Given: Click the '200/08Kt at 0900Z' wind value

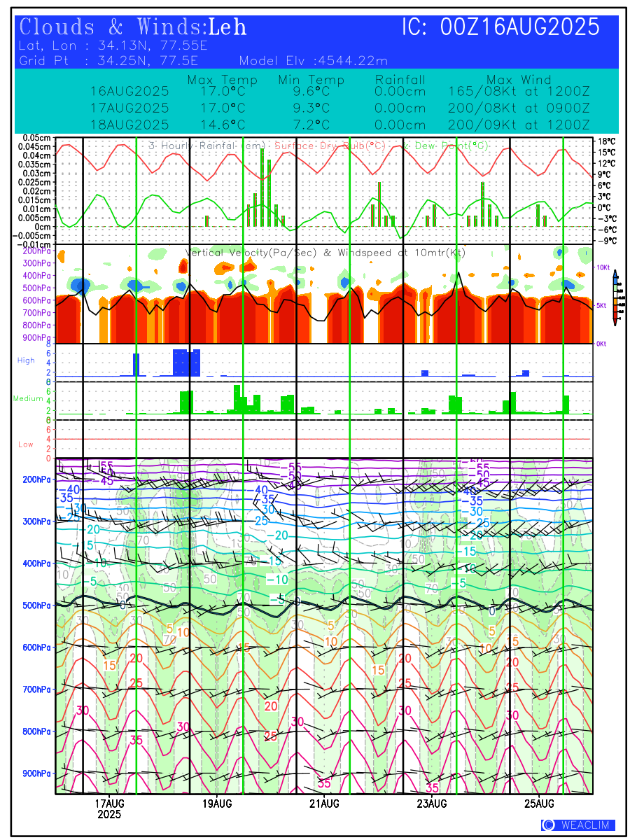Looking at the screenshot, I should click(x=519, y=108).
